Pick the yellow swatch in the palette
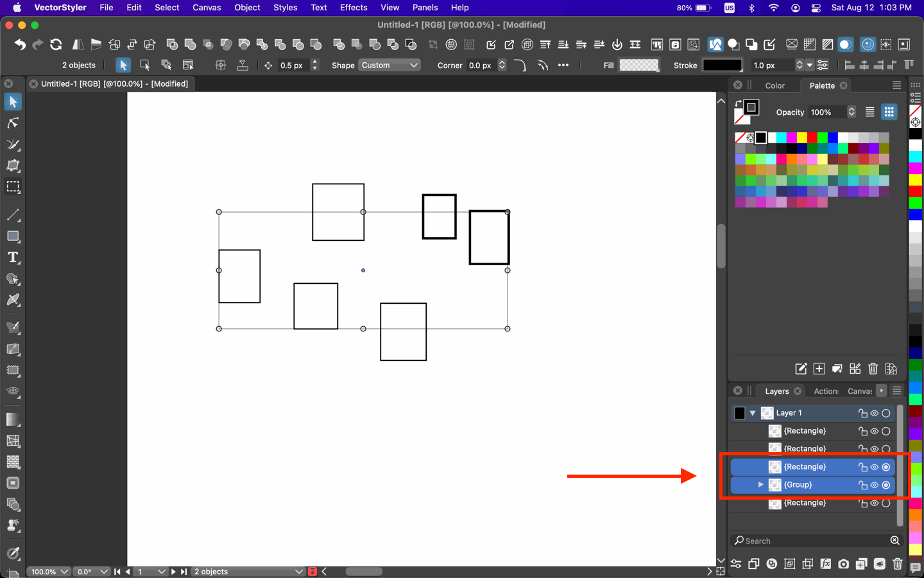924x578 pixels. click(802, 137)
